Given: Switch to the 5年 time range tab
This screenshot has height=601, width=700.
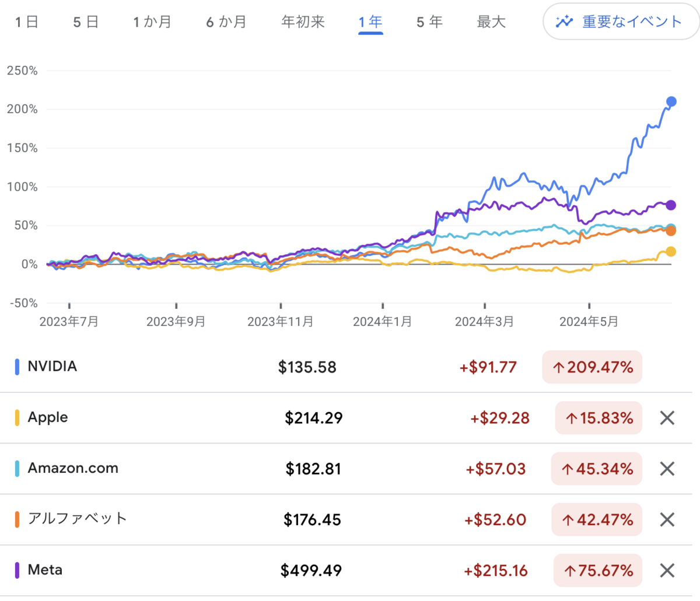Looking at the screenshot, I should 429,21.
